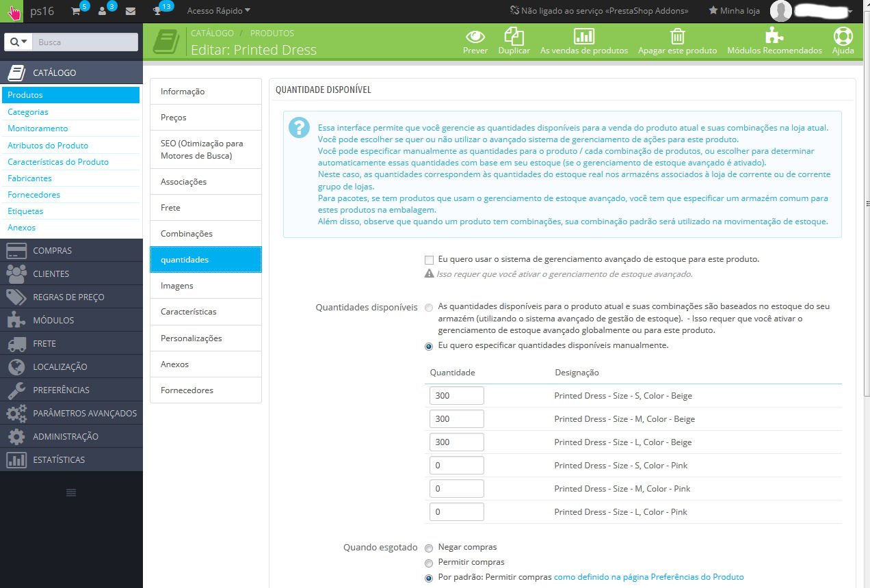870x588 pixels.
Task: Open Características do Produto sidebar item
Action: [x=58, y=162]
